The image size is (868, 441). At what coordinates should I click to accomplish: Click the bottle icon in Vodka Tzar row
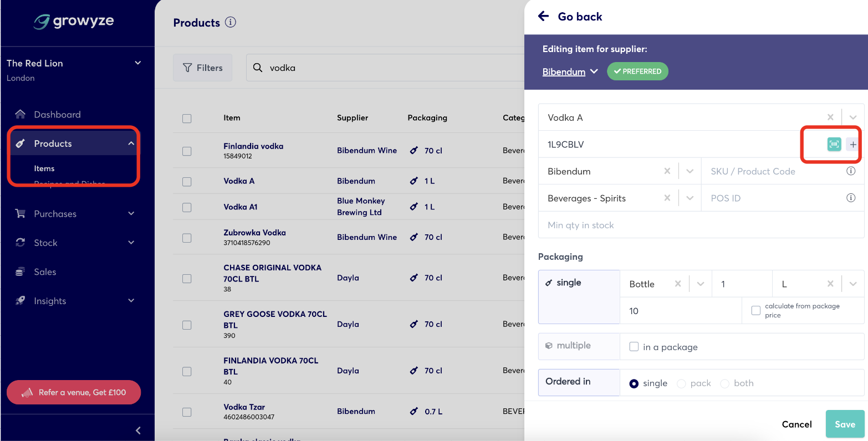[413, 411]
